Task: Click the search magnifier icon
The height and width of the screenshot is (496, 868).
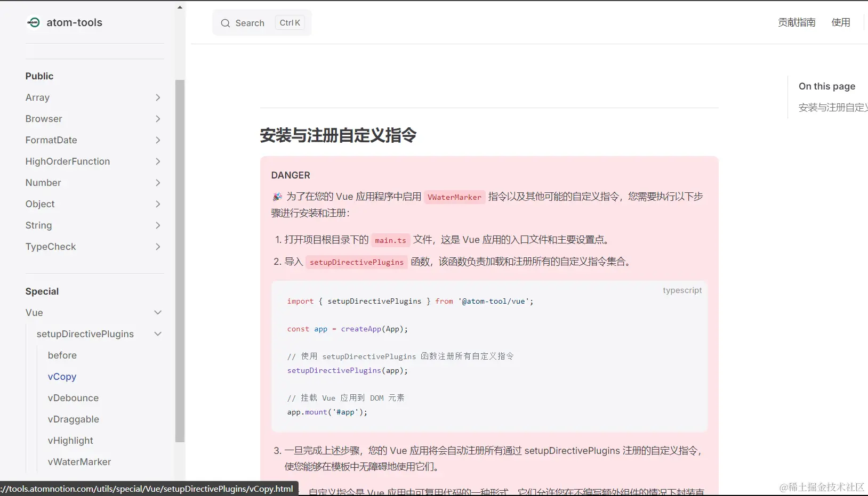Action: tap(226, 23)
